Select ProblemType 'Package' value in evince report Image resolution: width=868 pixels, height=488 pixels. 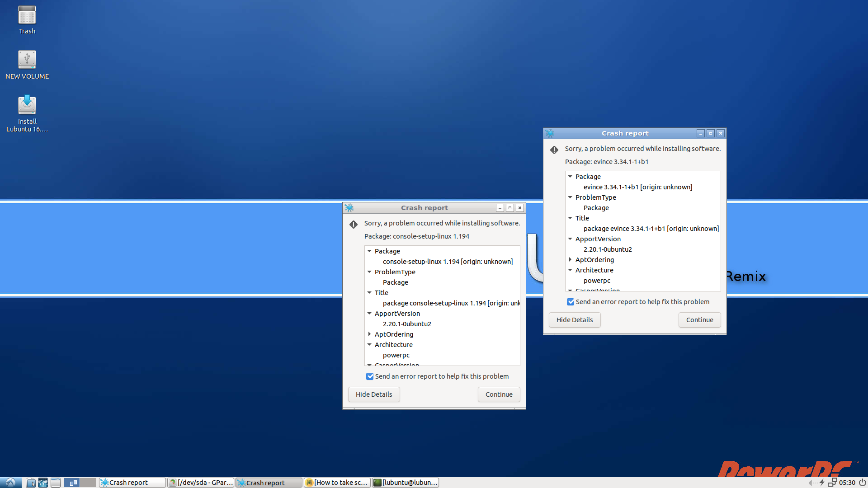click(x=596, y=208)
